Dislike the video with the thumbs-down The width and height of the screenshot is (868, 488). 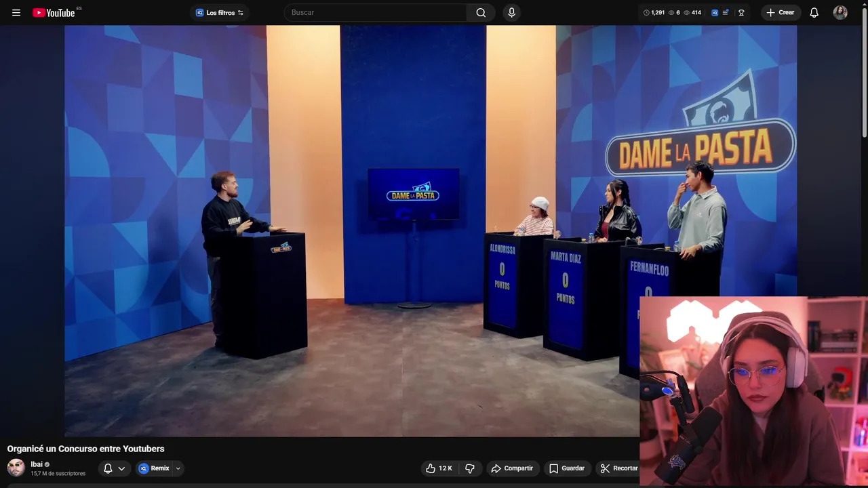pyautogui.click(x=469, y=468)
